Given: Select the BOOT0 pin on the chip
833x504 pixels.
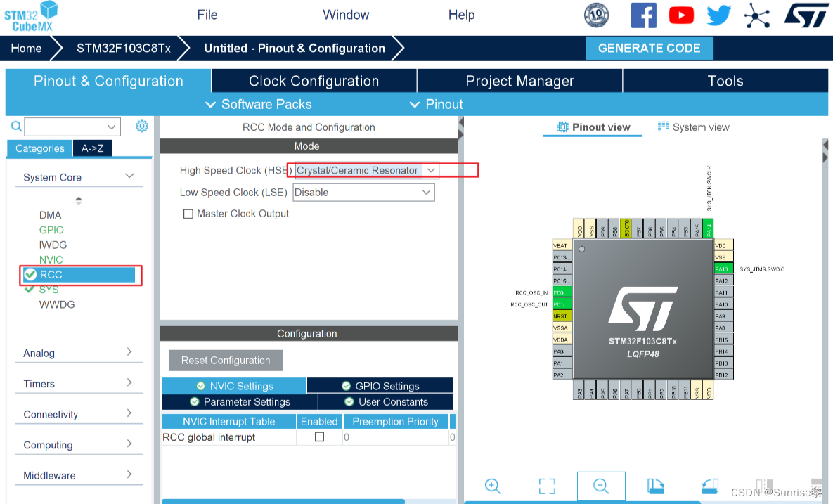Looking at the screenshot, I should (x=626, y=228).
